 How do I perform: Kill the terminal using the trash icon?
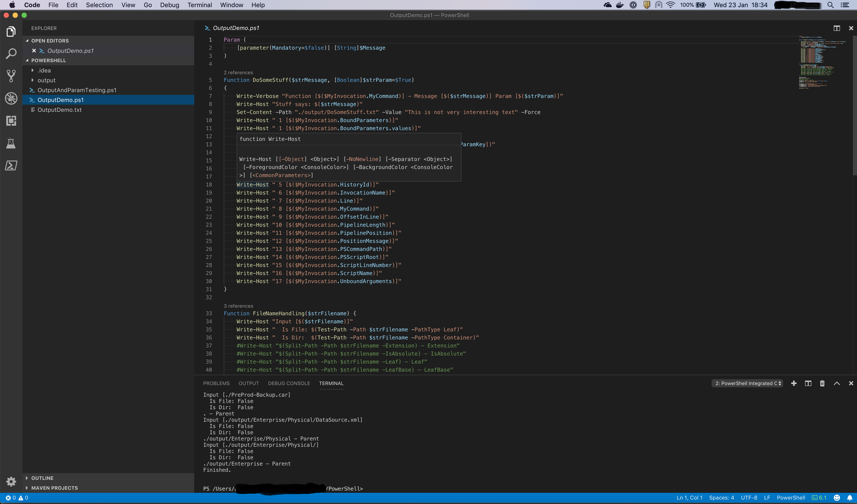click(822, 383)
